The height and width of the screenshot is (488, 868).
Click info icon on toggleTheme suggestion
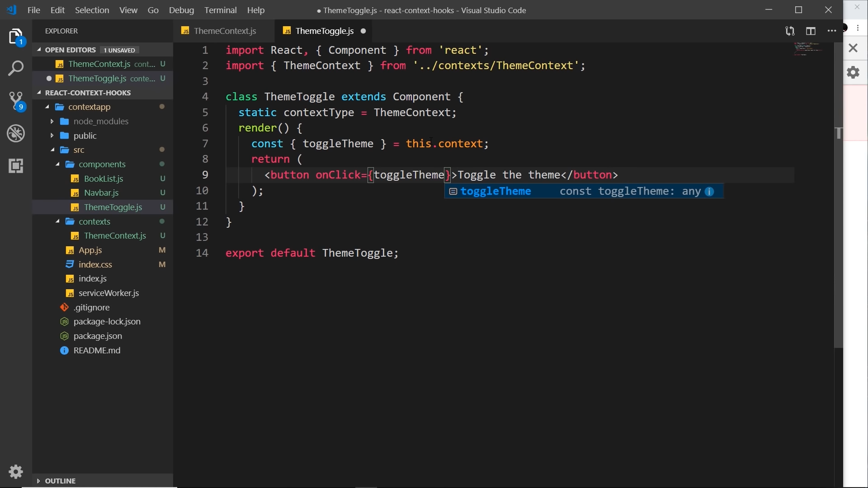709,192
